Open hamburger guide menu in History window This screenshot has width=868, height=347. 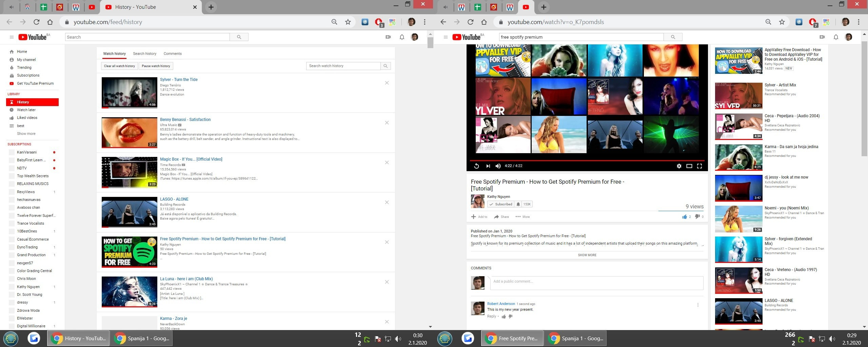click(12, 37)
